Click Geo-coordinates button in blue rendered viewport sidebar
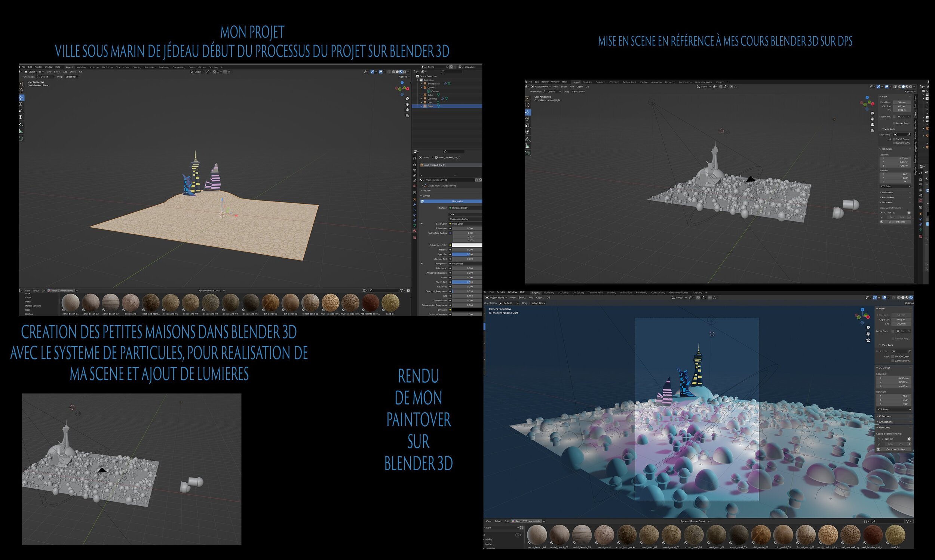Viewport: 935px width, 560px height. pos(896,449)
